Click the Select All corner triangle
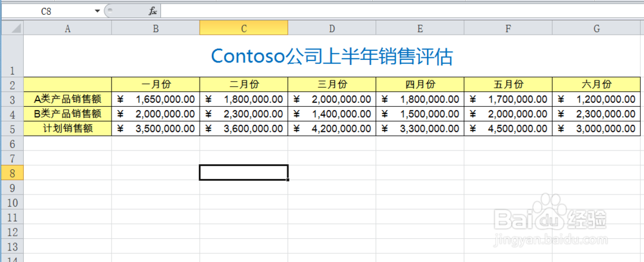Screen dimensions: 644x262 pos(12,28)
